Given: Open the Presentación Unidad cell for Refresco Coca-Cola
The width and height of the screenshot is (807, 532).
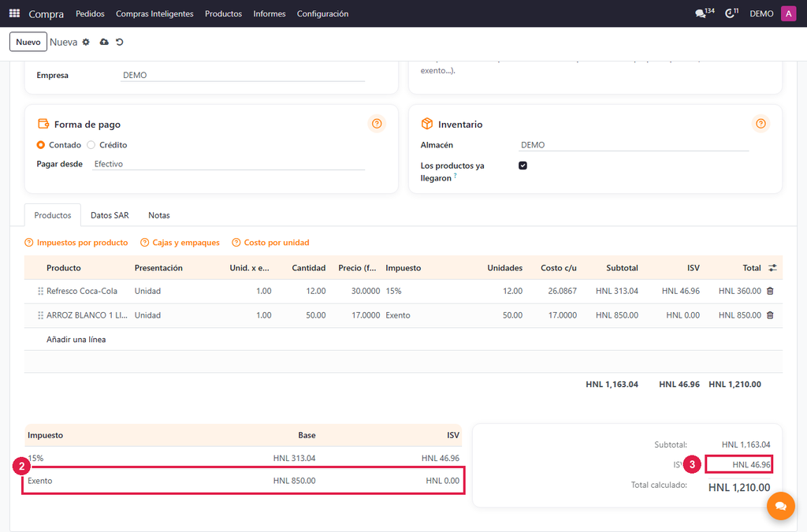Looking at the screenshot, I should point(177,291).
